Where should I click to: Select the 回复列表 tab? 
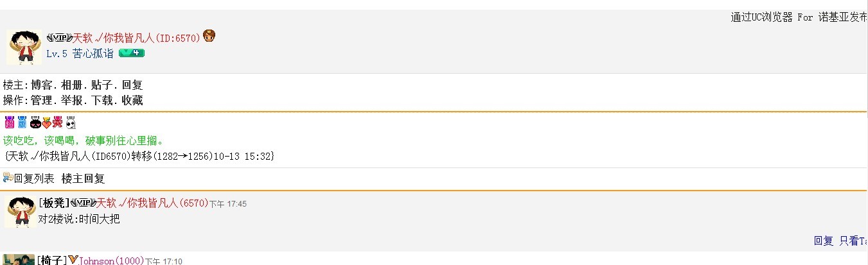coord(35,178)
